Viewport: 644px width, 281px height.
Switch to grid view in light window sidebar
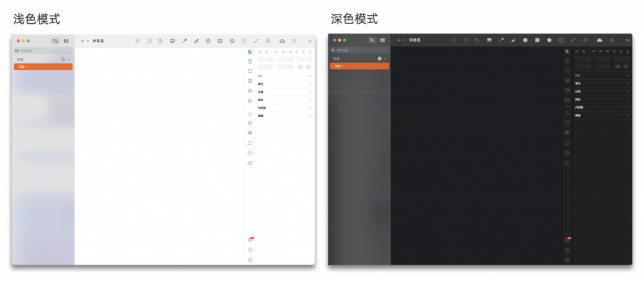[66, 41]
